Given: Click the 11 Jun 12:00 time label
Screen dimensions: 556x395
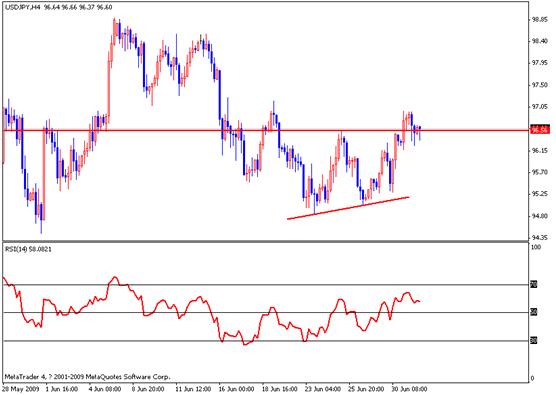Looking at the screenshot, I should (194, 389).
